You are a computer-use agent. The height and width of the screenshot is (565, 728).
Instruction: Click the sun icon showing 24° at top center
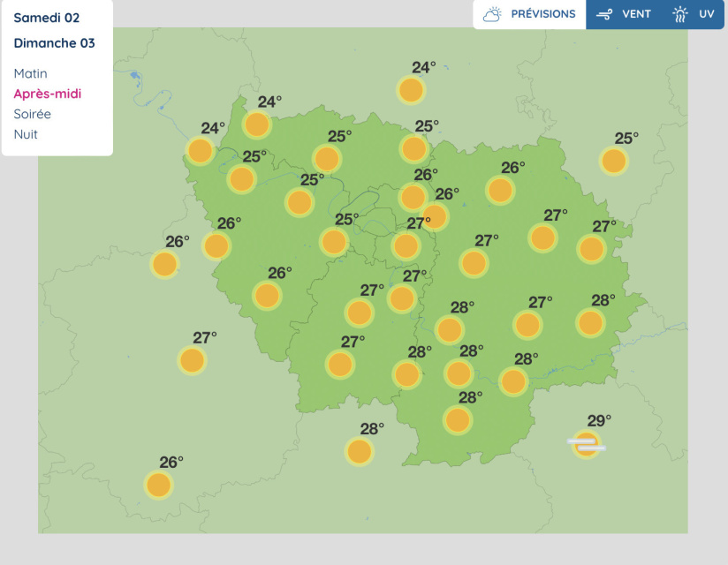point(410,88)
